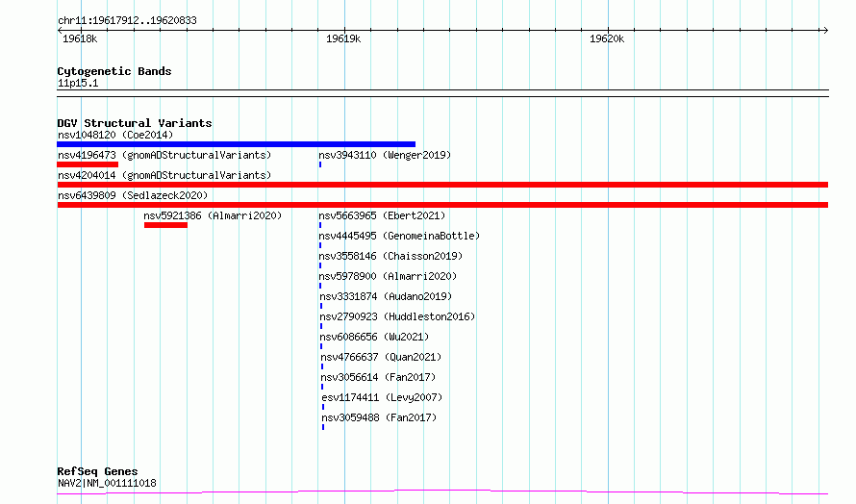Click the RefSeq Genes track title
856x504 pixels.
(98, 471)
